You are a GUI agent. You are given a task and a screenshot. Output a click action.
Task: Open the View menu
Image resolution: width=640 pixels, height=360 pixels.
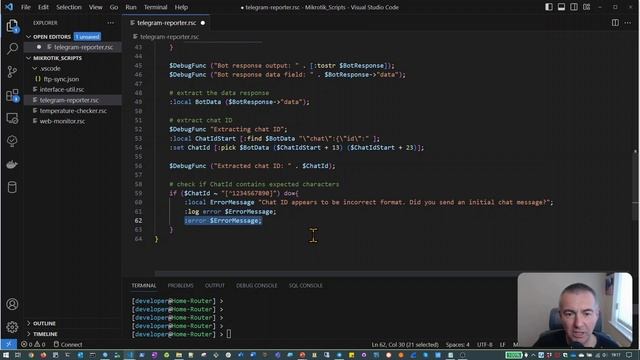(96, 7)
